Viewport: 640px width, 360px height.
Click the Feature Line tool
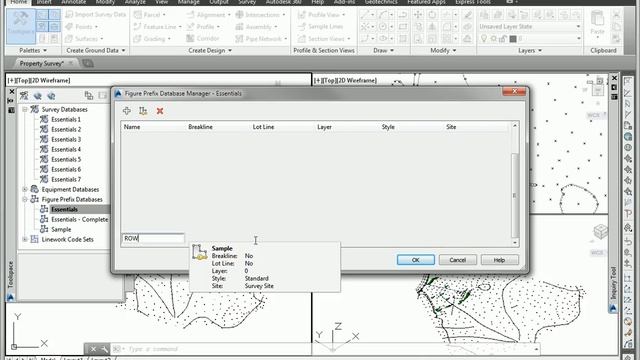click(157, 27)
